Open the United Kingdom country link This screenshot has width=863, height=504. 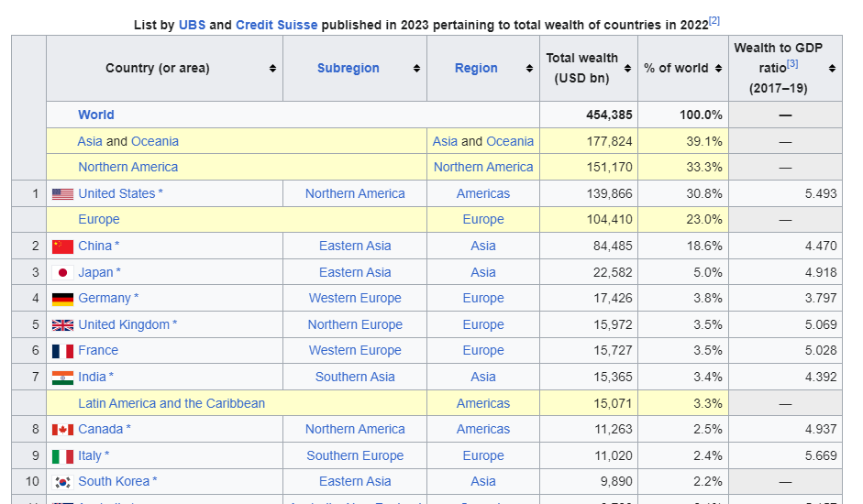[124, 324]
